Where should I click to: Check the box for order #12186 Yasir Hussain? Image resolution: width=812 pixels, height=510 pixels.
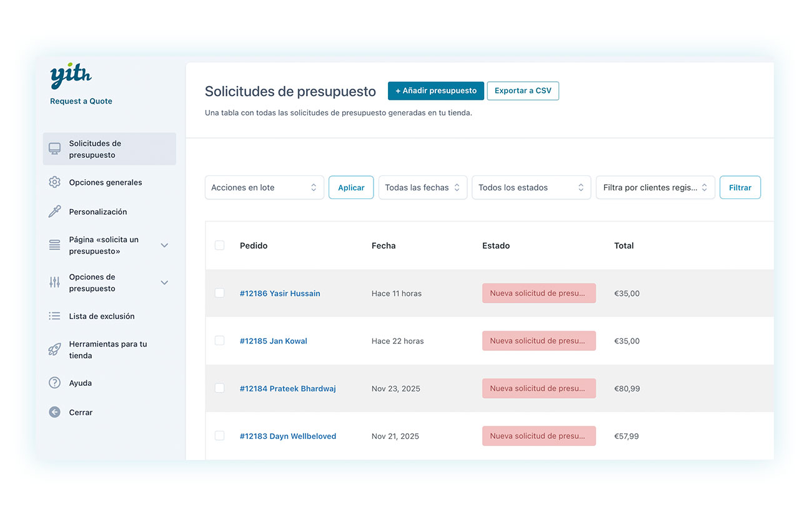click(220, 293)
